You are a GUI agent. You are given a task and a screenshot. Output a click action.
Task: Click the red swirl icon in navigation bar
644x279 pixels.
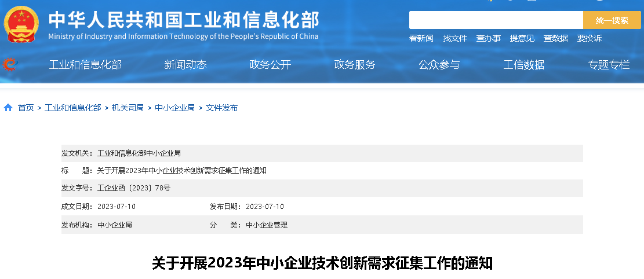point(10,64)
